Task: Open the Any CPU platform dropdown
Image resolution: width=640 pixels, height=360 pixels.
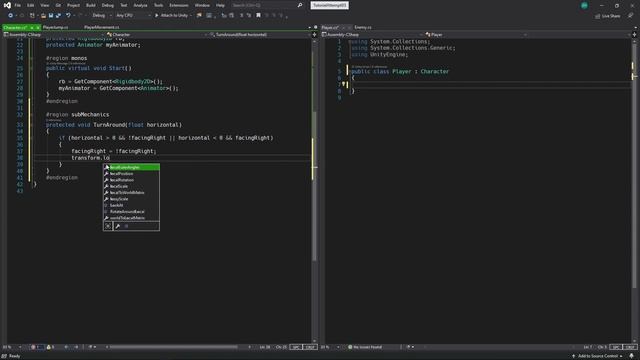Action: click(133, 16)
